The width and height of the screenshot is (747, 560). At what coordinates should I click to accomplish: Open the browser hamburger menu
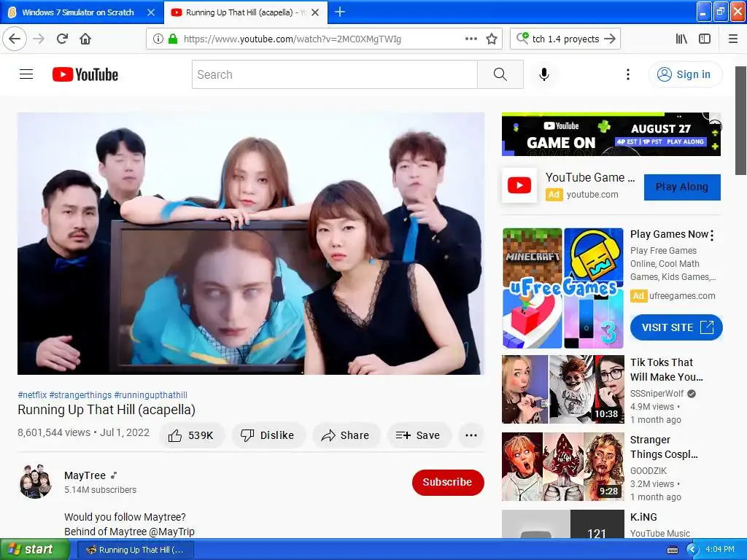[x=732, y=39]
